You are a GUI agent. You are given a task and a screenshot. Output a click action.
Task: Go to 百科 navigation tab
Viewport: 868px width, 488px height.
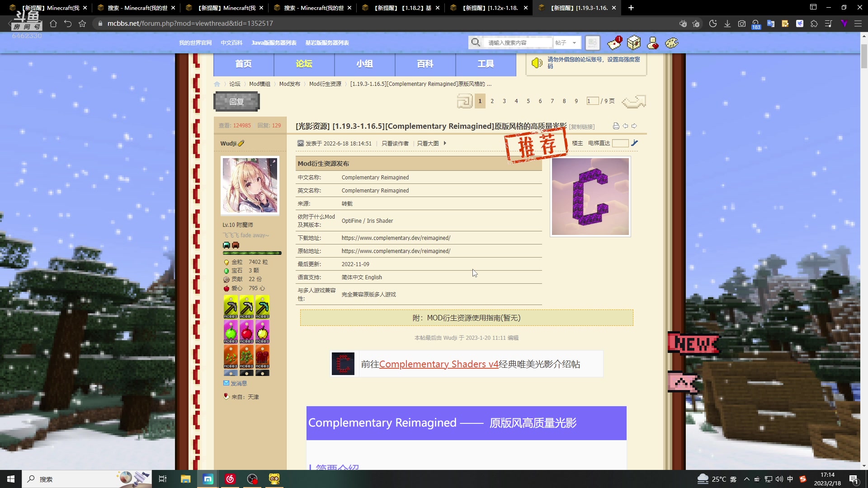(x=425, y=64)
